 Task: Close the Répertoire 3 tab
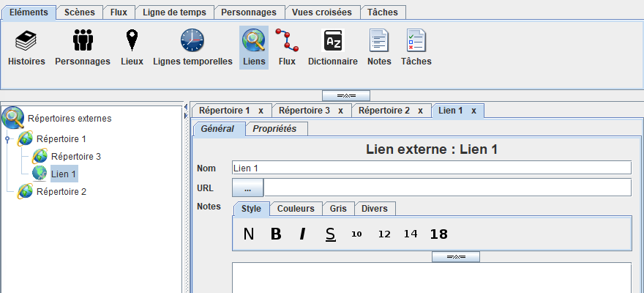pos(340,111)
